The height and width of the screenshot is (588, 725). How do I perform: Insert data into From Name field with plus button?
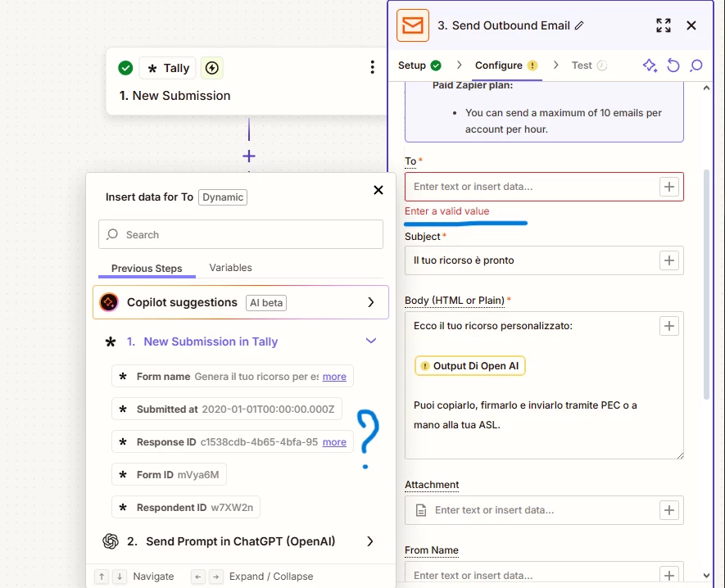click(x=669, y=575)
